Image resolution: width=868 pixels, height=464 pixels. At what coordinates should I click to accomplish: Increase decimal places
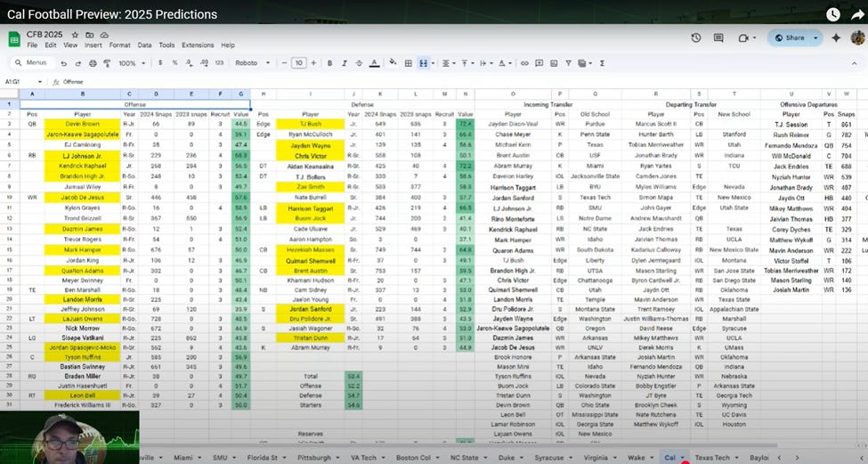pos(204,63)
